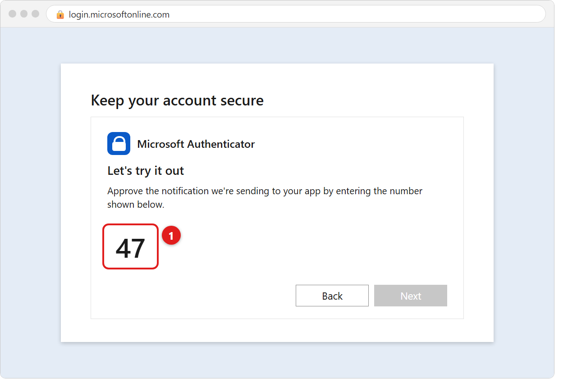
Task: Click the number 47 displayed
Action: click(x=130, y=247)
